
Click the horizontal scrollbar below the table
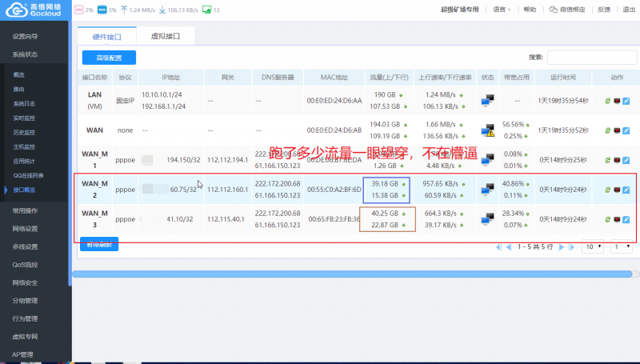[x=352, y=274]
